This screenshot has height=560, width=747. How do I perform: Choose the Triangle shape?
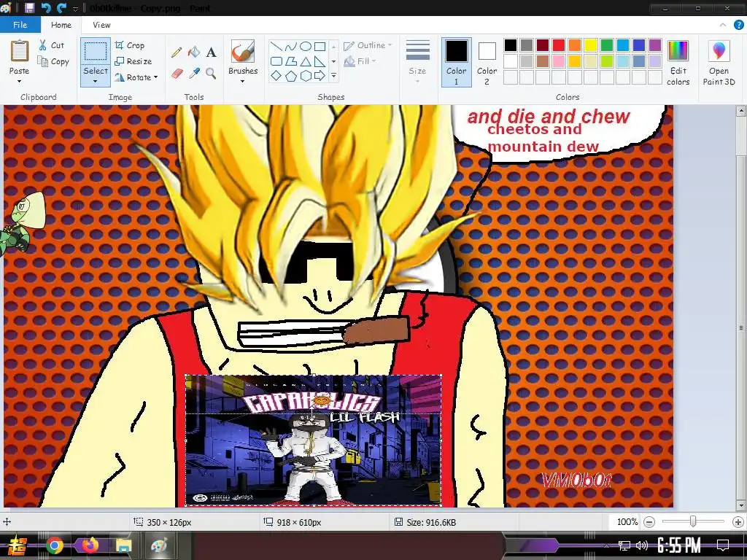tap(306, 61)
